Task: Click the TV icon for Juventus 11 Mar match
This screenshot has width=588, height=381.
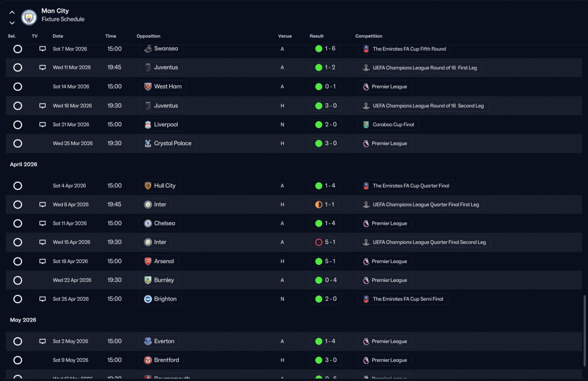Action: click(42, 67)
